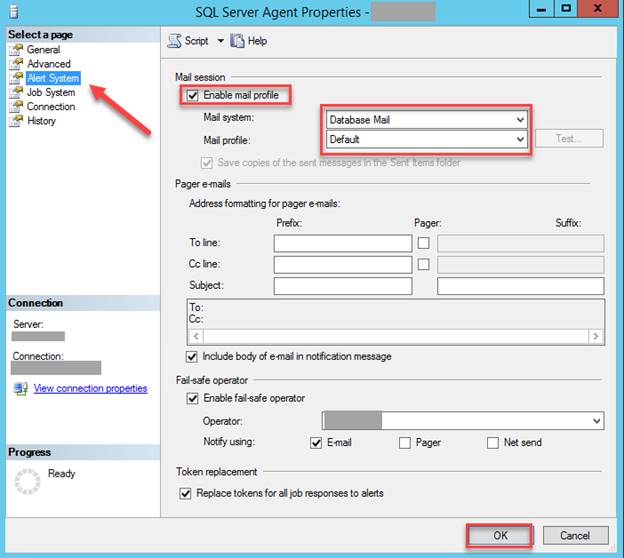The width and height of the screenshot is (624, 558).
Task: Click the History page icon
Action: click(16, 121)
